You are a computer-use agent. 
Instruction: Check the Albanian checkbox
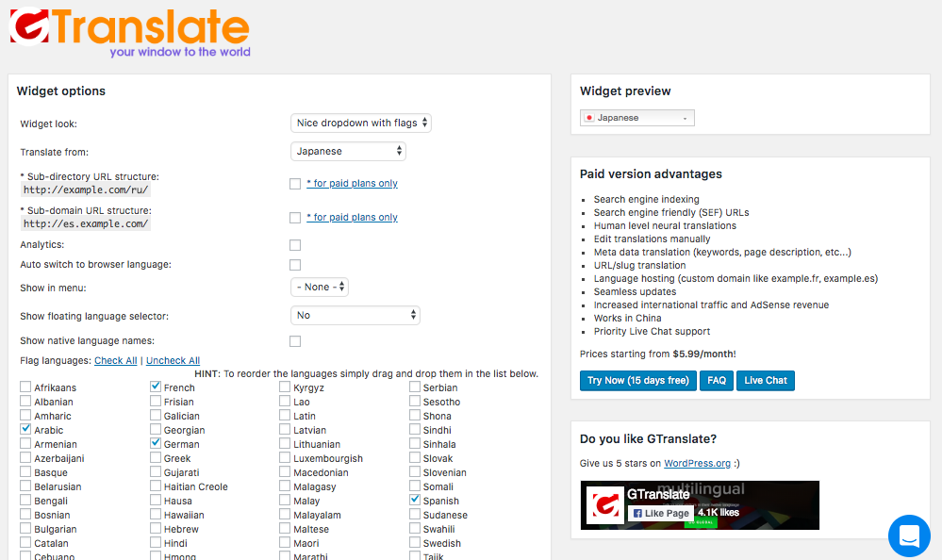25,401
